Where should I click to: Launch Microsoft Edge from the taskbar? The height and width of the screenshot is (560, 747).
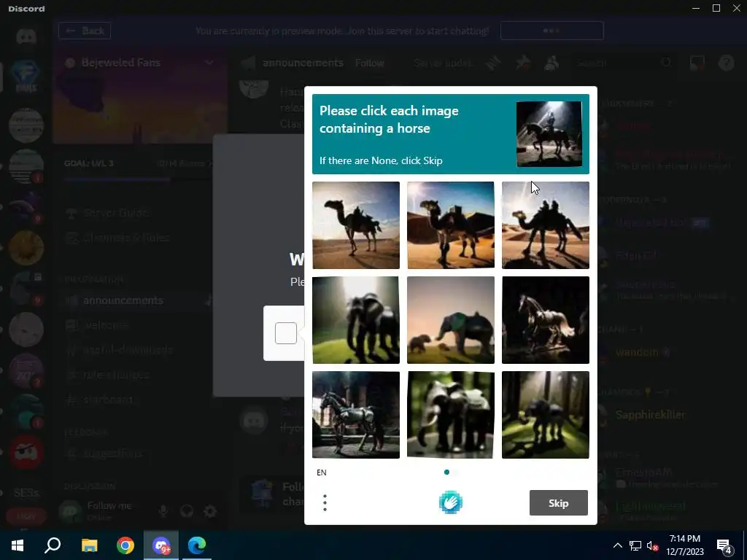coord(197,545)
